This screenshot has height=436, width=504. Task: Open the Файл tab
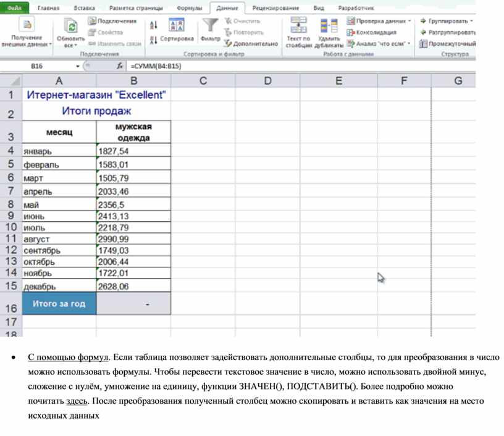click(x=14, y=9)
